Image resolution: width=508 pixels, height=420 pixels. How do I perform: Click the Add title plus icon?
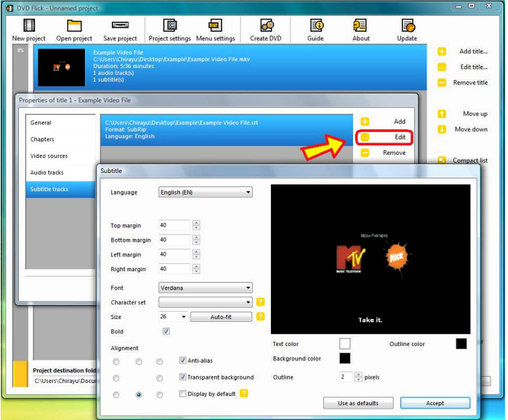[x=442, y=51]
